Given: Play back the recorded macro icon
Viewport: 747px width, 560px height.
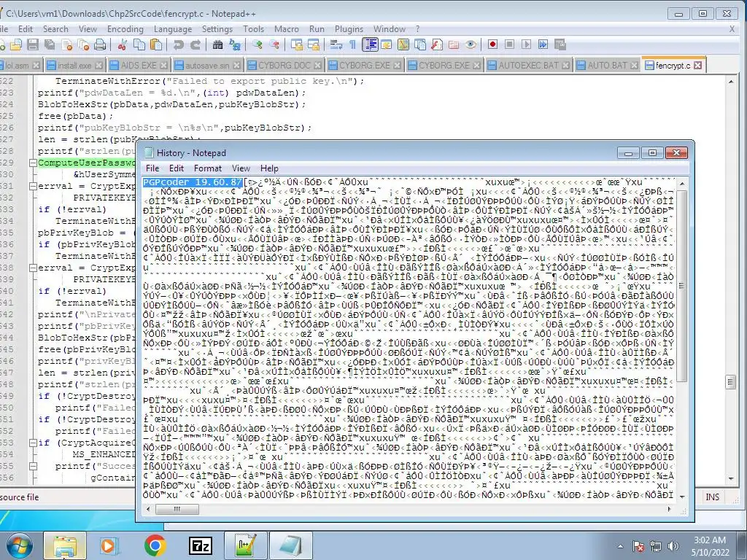Looking at the screenshot, I should [x=526, y=44].
